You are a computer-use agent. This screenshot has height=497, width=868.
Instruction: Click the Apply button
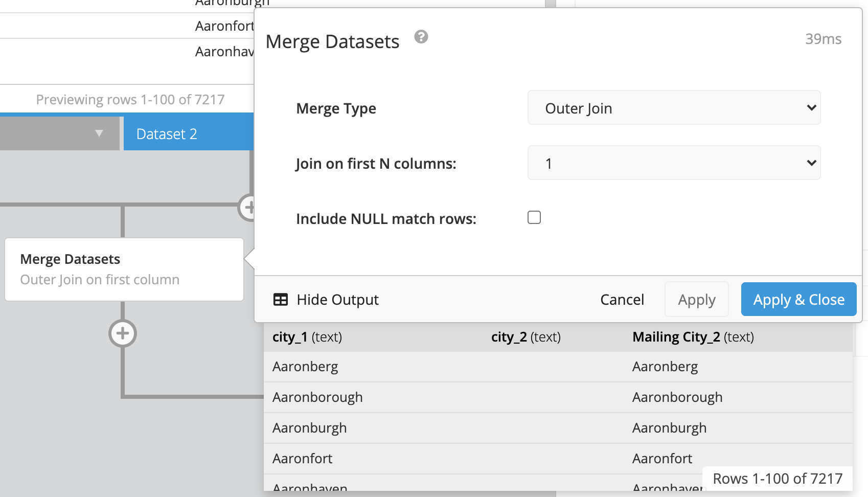point(697,299)
